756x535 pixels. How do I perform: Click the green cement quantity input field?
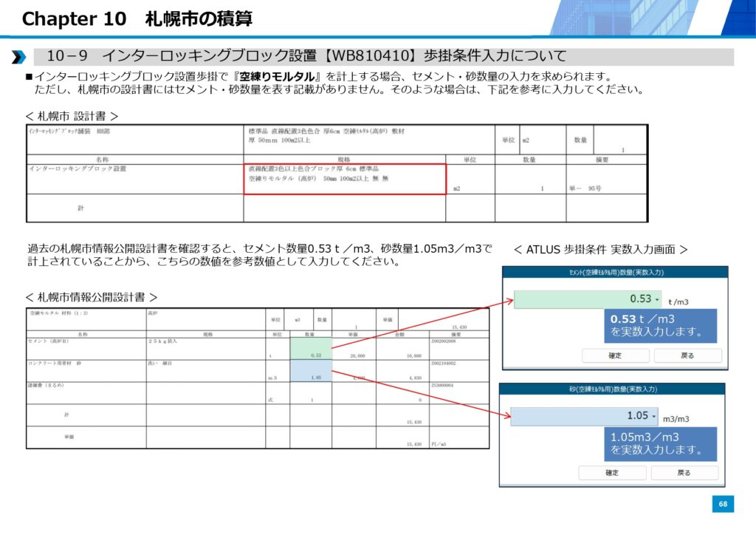[583, 299]
